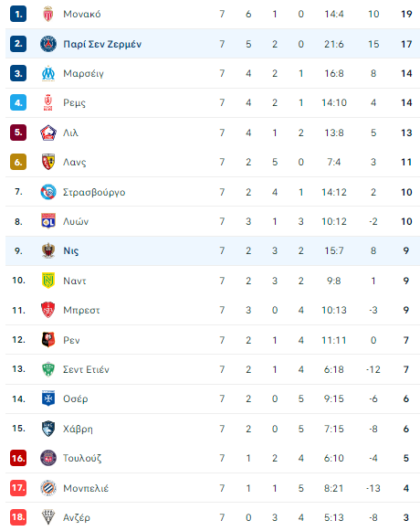This screenshot has height=531, width=420.
Task: Click the Monaco club crest icon
Action: click(48, 15)
